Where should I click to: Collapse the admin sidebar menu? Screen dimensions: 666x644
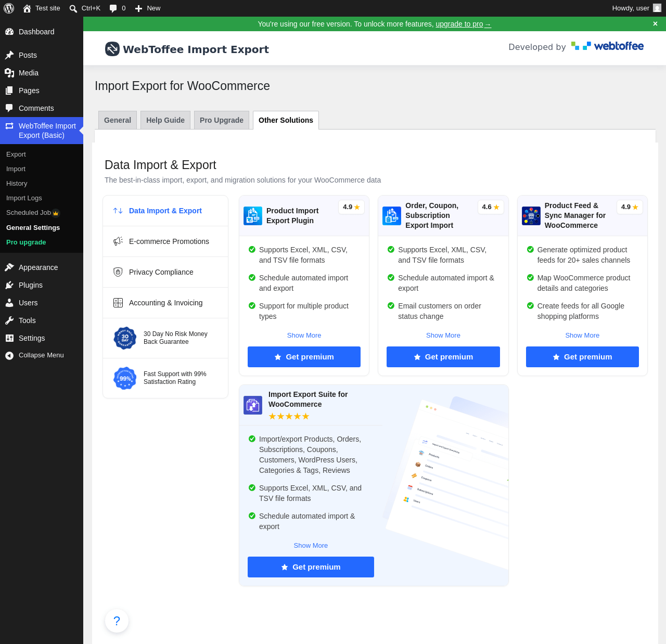pos(42,355)
